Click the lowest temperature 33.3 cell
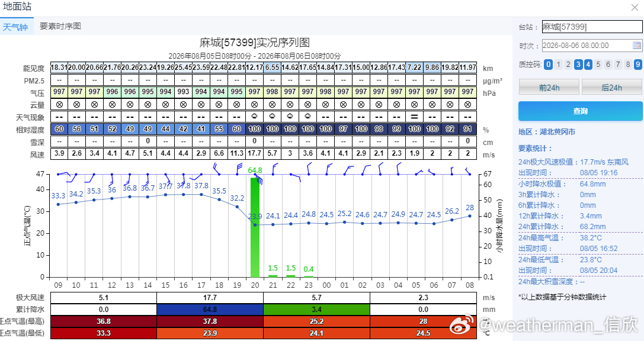This screenshot has height=341, width=644. click(104, 333)
